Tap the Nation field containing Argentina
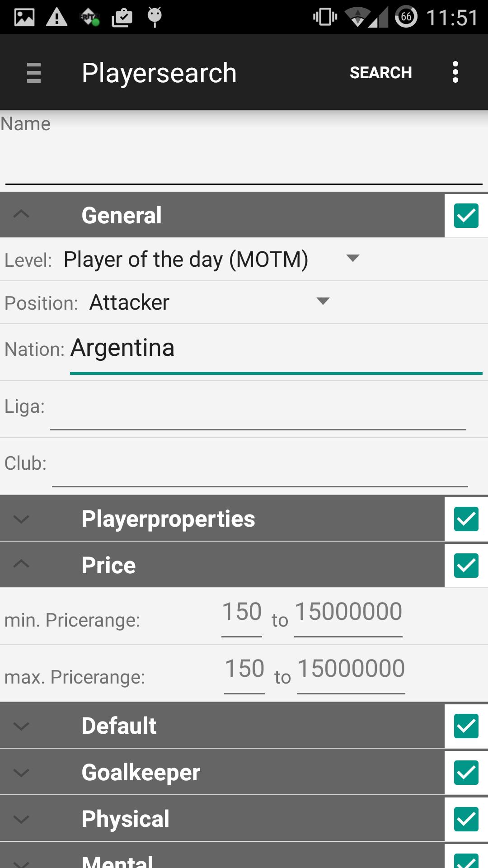Screen dimensions: 488x868 tap(276, 349)
